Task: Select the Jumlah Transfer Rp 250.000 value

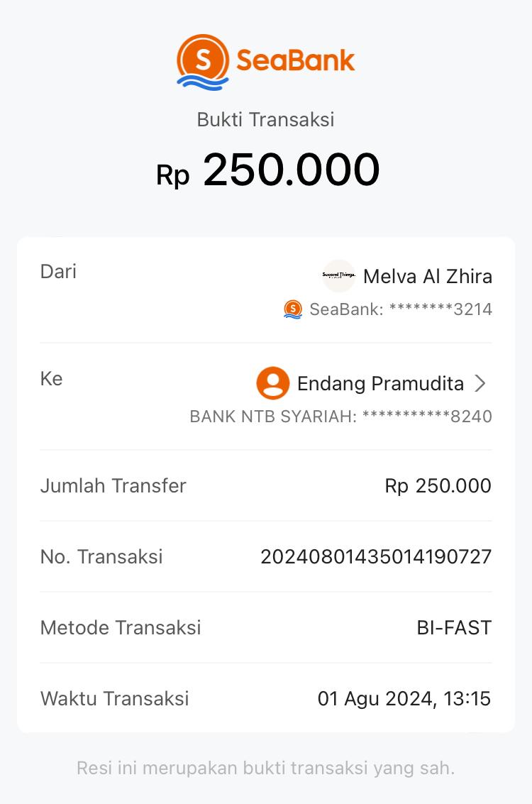Action: point(438,486)
